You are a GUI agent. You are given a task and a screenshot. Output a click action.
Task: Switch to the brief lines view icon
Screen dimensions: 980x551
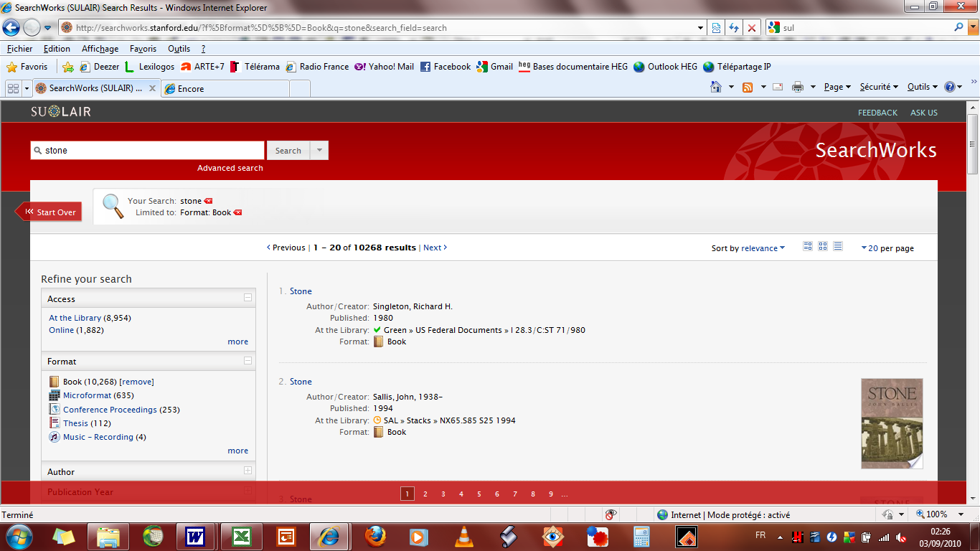[x=838, y=246]
